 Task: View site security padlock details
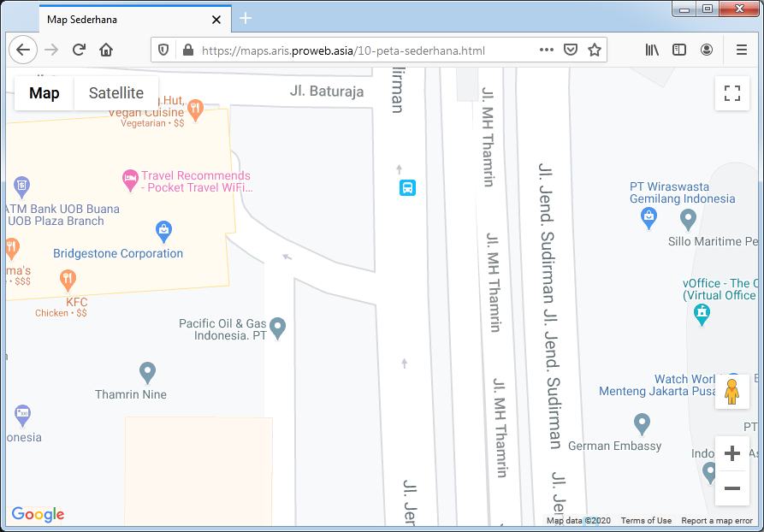[x=187, y=50]
